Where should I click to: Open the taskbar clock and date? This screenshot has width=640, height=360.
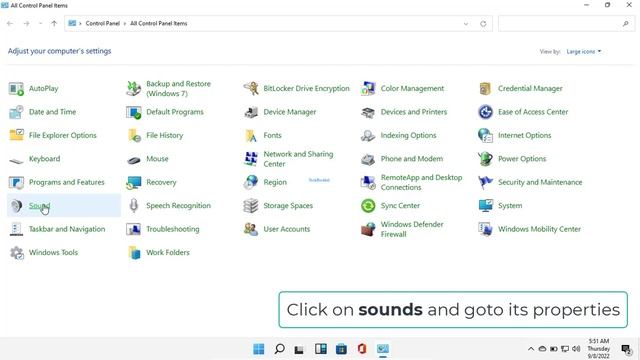(x=599, y=349)
